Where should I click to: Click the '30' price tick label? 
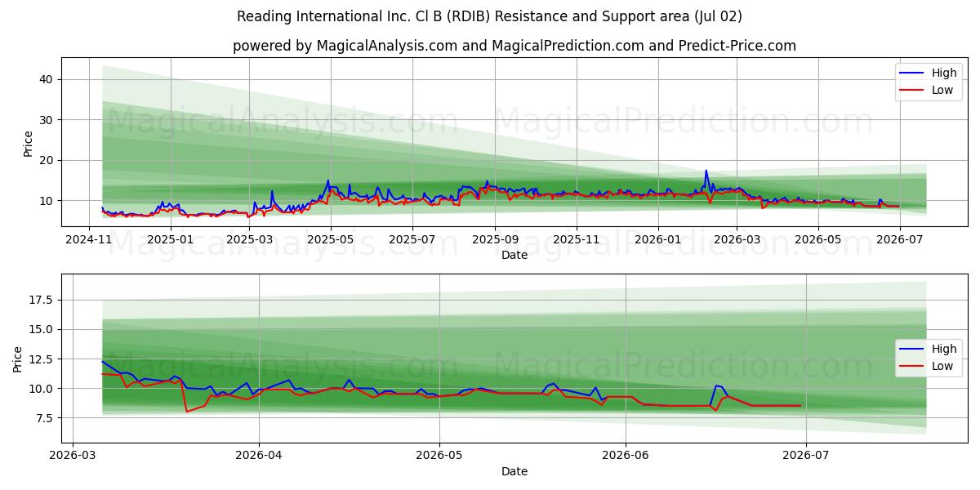tap(47, 120)
